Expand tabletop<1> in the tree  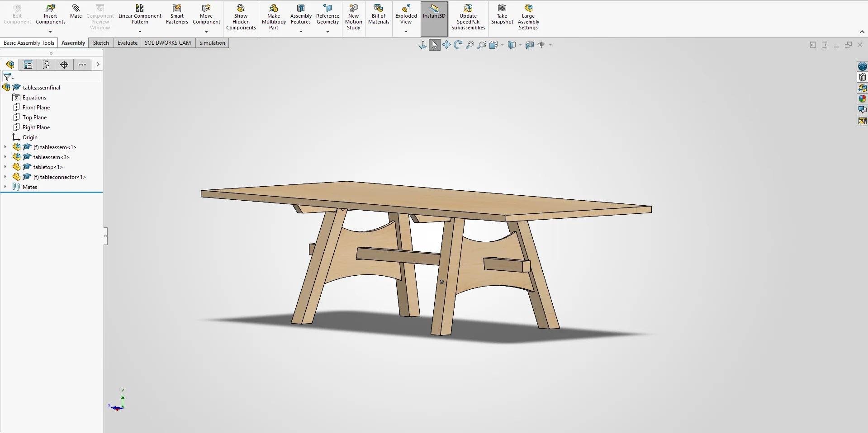[5, 167]
